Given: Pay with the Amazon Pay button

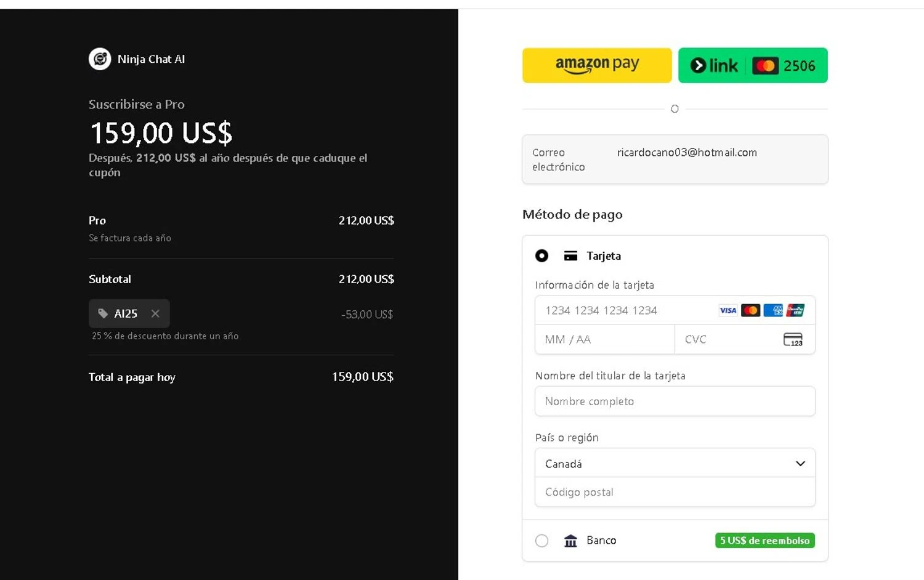Looking at the screenshot, I should coord(597,65).
